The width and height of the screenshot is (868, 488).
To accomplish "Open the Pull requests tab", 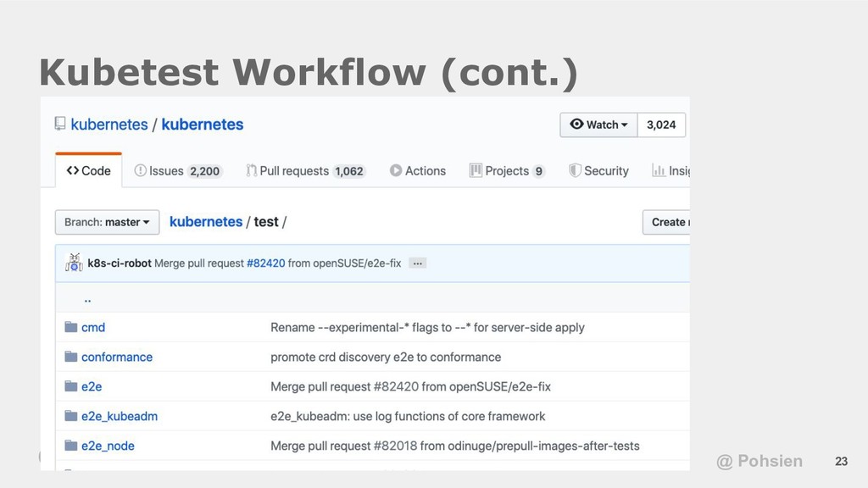I will point(305,171).
